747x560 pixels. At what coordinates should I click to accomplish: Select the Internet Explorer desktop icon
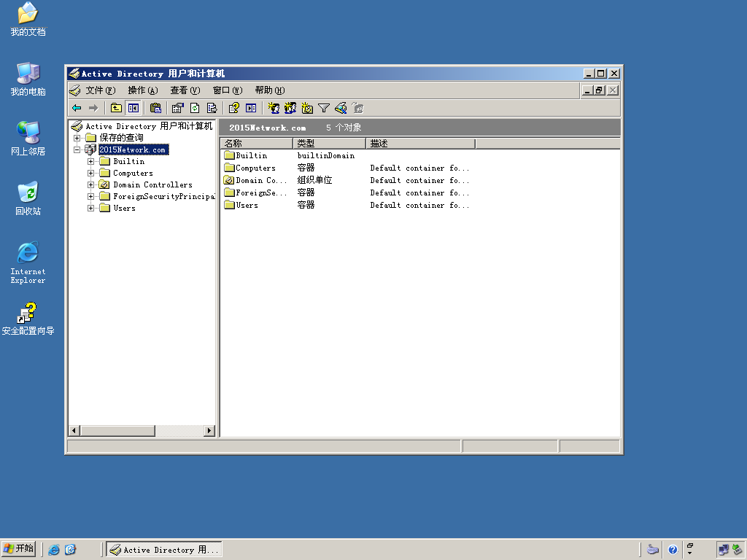click(28, 262)
